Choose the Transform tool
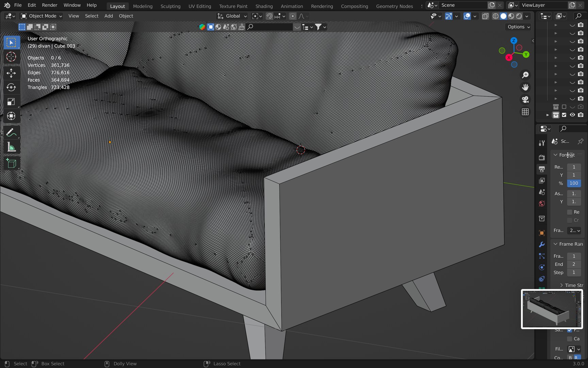The width and height of the screenshot is (588, 368). (11, 116)
